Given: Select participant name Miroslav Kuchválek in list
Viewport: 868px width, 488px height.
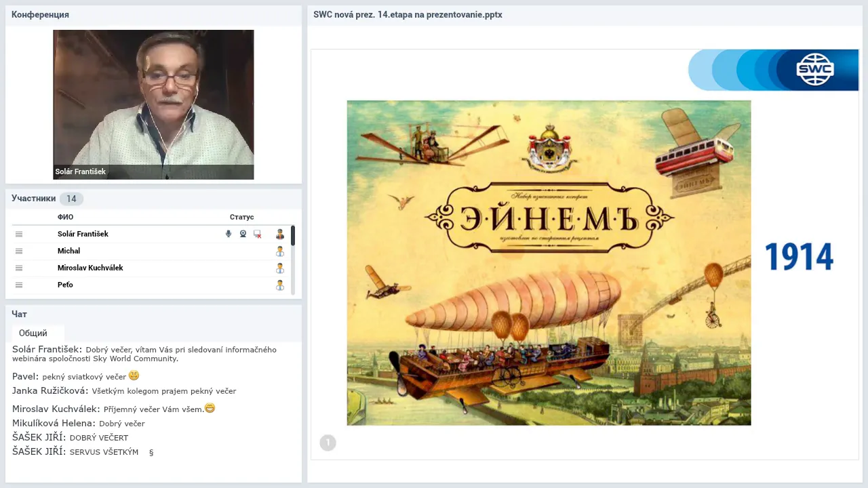Looking at the screenshot, I should (x=90, y=268).
